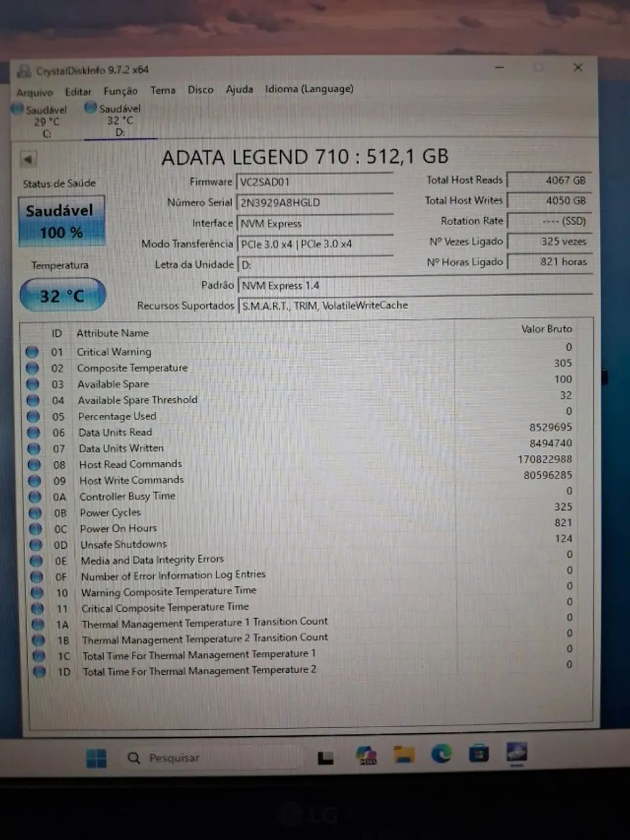
Task: Click the status circle for attribute 1A
Action: click(x=38, y=624)
